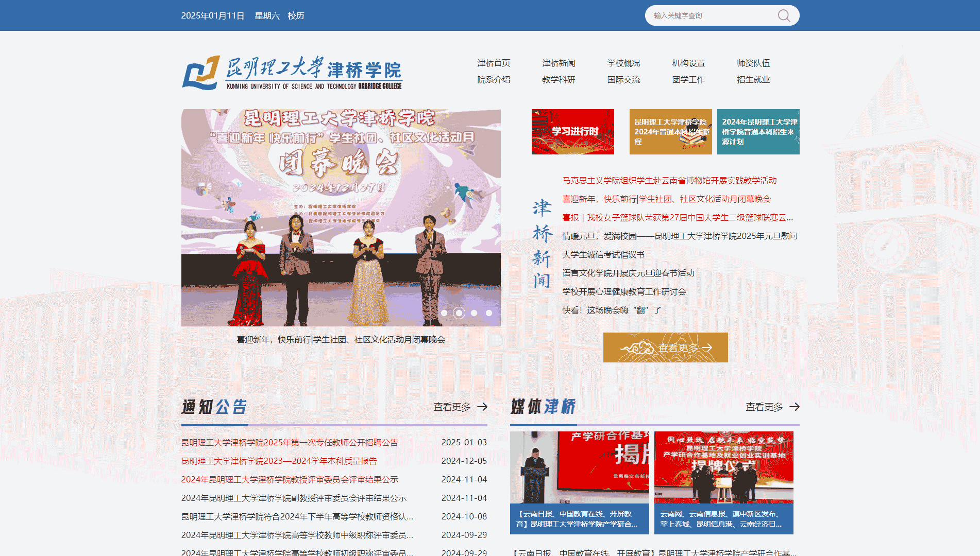The image size is (980, 556).
Task: Select the second carousel dot
Action: (x=459, y=313)
